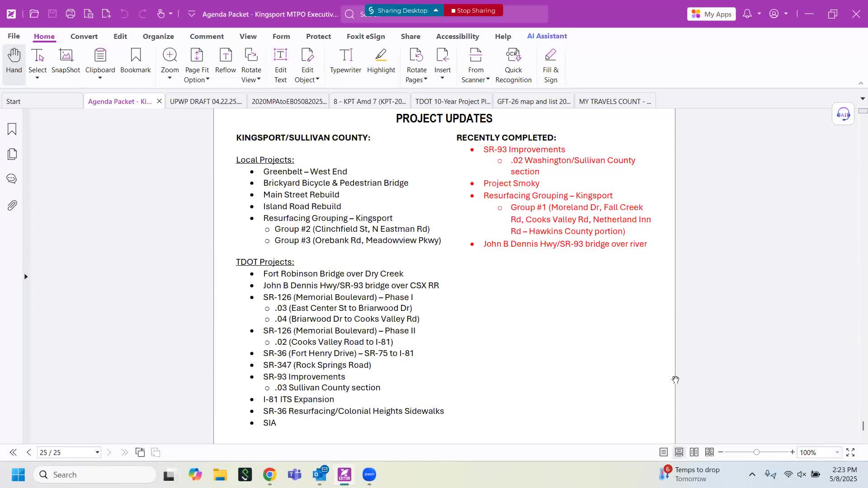
Task: Toggle full screen mode icon
Action: click(850, 452)
